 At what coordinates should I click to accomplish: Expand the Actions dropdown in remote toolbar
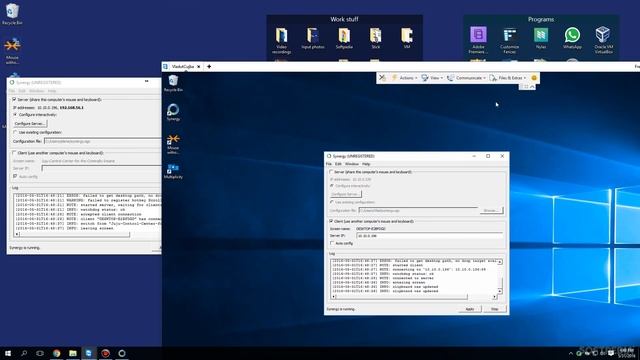click(x=404, y=78)
